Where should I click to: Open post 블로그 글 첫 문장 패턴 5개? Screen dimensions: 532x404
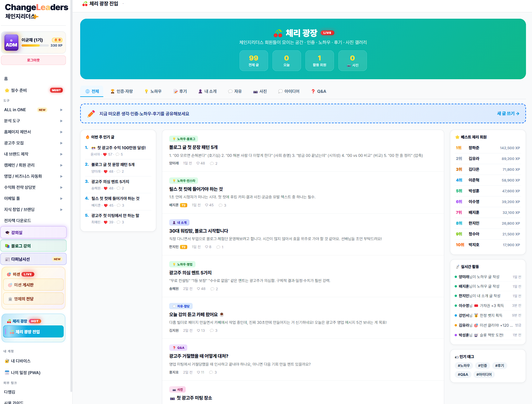tap(193, 147)
